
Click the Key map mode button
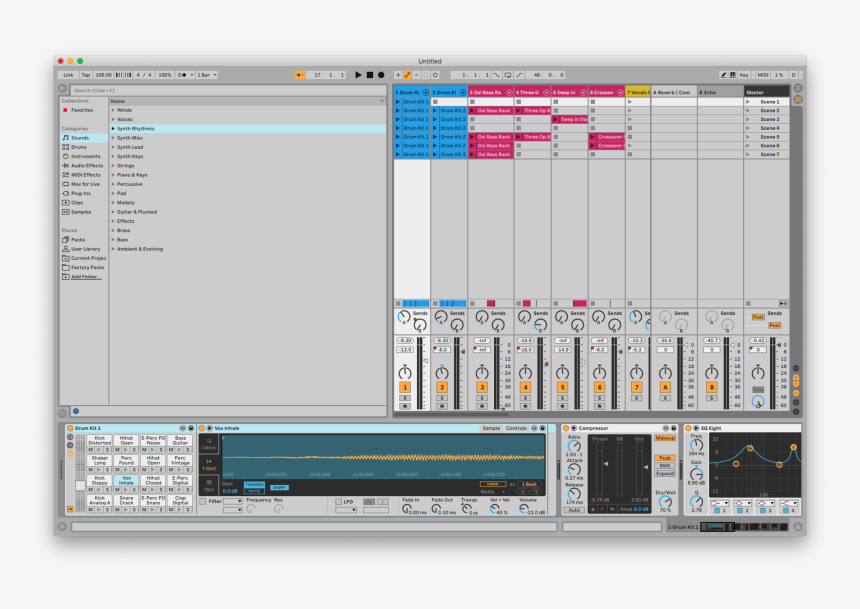tap(744, 75)
